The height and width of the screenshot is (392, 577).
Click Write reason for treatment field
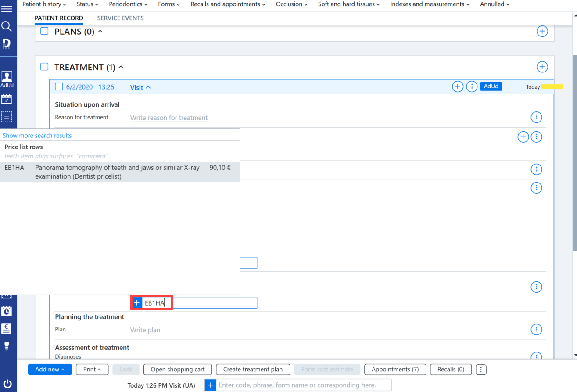pyautogui.click(x=169, y=118)
